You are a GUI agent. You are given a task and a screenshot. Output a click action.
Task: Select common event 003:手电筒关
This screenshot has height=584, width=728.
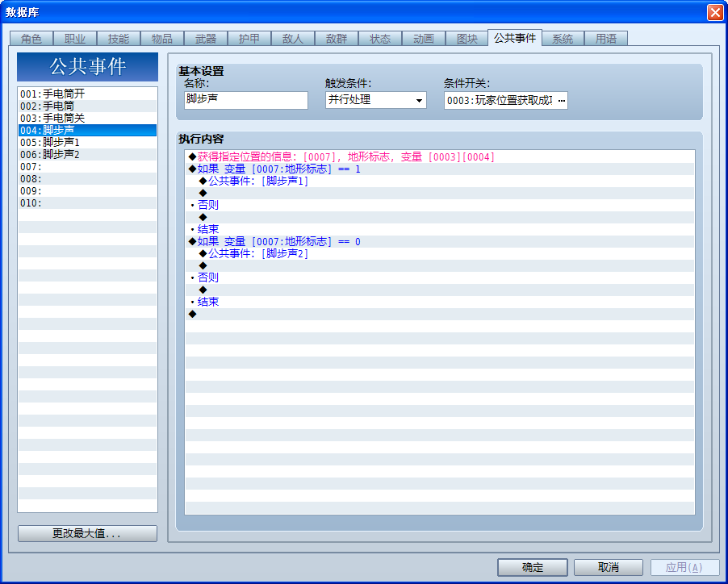(x=87, y=118)
